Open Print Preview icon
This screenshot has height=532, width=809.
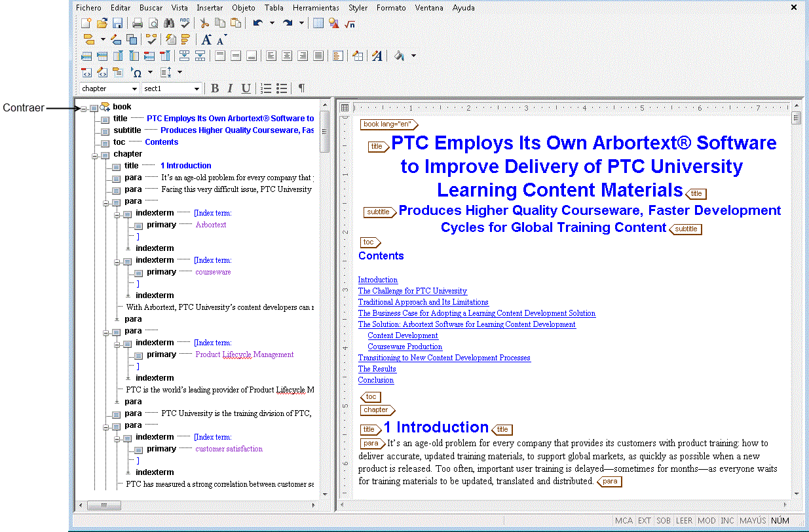tap(153, 24)
